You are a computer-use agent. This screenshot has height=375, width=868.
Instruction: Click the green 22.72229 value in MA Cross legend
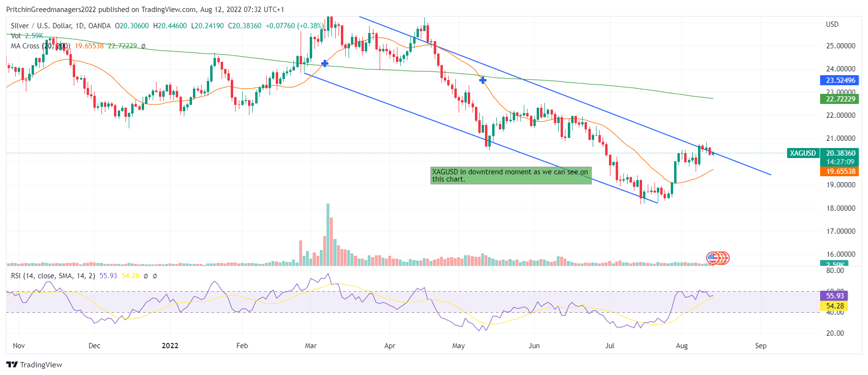coord(122,46)
